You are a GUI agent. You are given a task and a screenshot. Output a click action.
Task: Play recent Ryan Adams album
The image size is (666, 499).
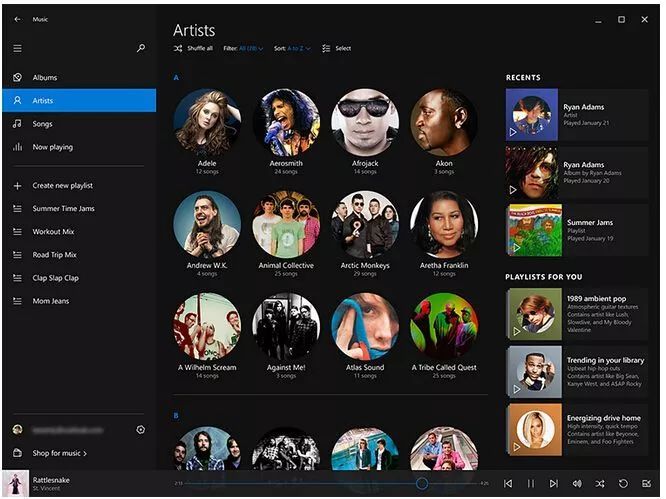(513, 190)
